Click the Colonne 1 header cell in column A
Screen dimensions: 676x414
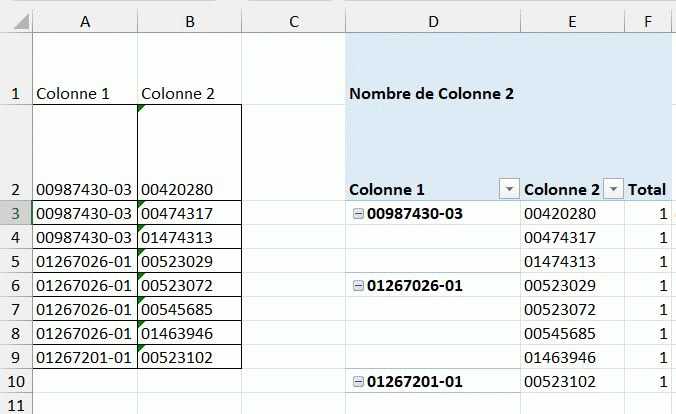click(x=85, y=93)
